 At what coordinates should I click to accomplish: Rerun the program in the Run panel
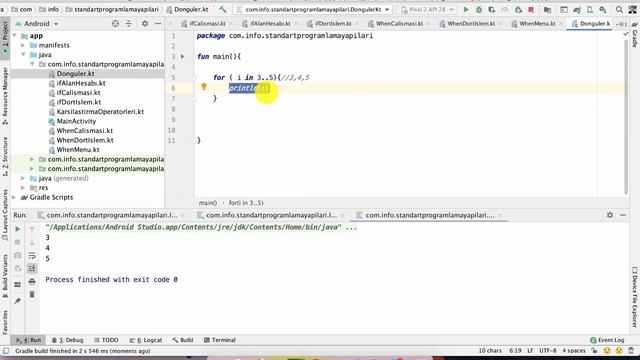pos(18,229)
